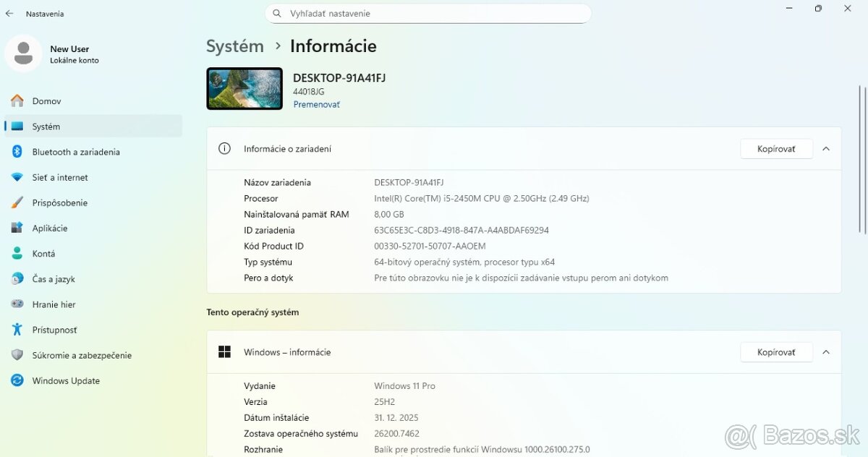Click Premenovať to rename the PC
868x457 pixels.
316,104
